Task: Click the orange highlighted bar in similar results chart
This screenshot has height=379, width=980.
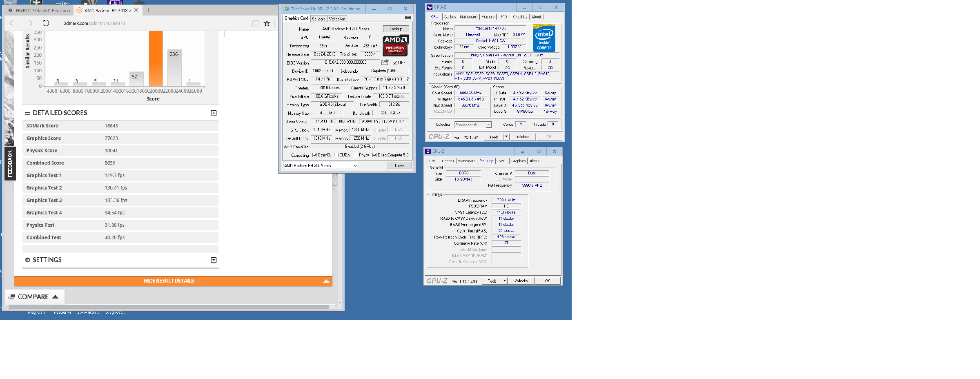Action: coord(156,58)
